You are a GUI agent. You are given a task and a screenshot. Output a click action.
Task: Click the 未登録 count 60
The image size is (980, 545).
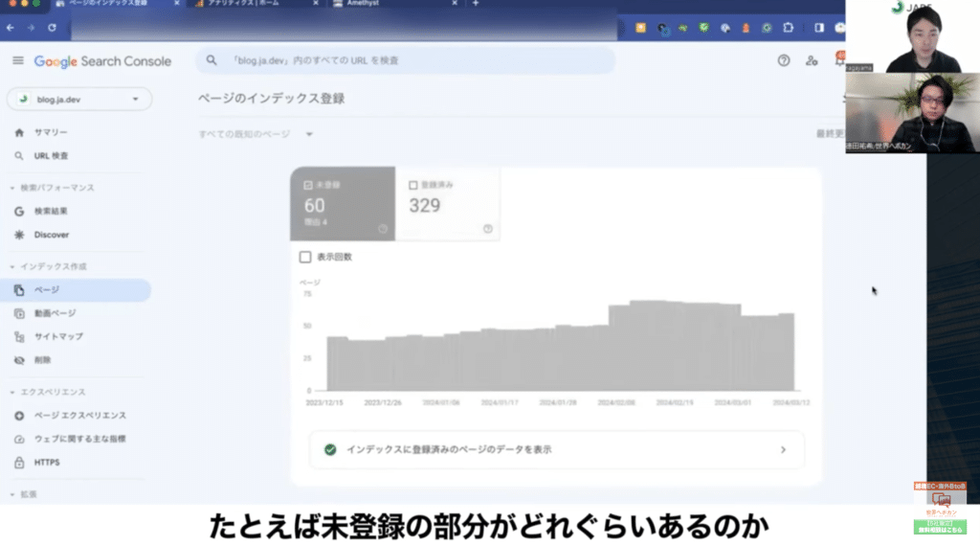pos(314,205)
